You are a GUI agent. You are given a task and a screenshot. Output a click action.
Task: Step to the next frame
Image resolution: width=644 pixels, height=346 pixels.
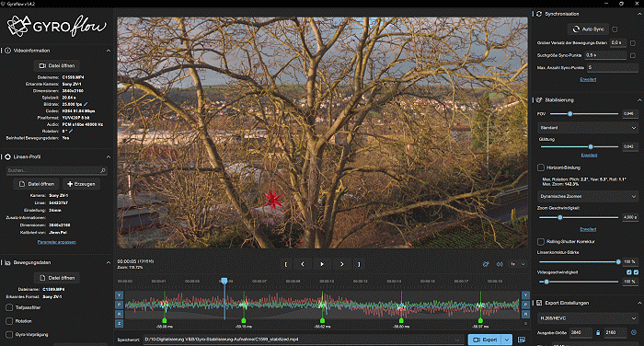pos(341,264)
